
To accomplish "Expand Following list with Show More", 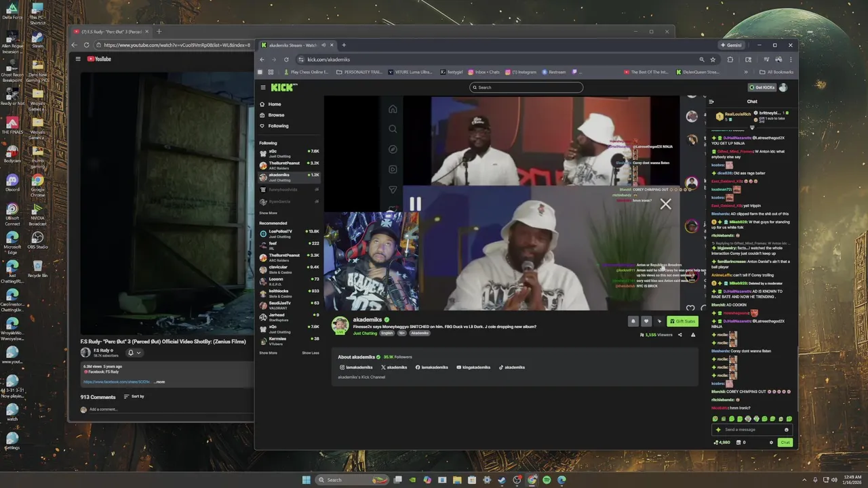I will [x=268, y=213].
